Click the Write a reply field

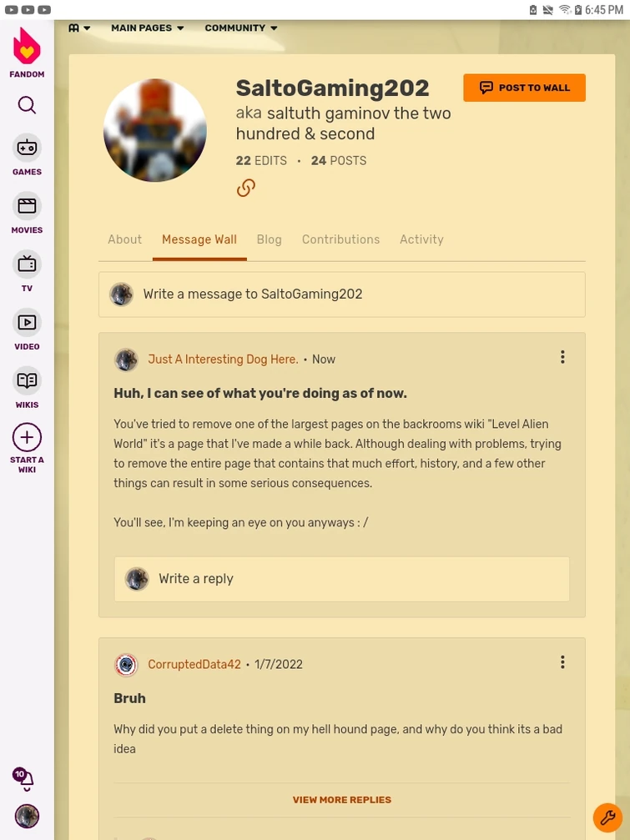(x=342, y=579)
